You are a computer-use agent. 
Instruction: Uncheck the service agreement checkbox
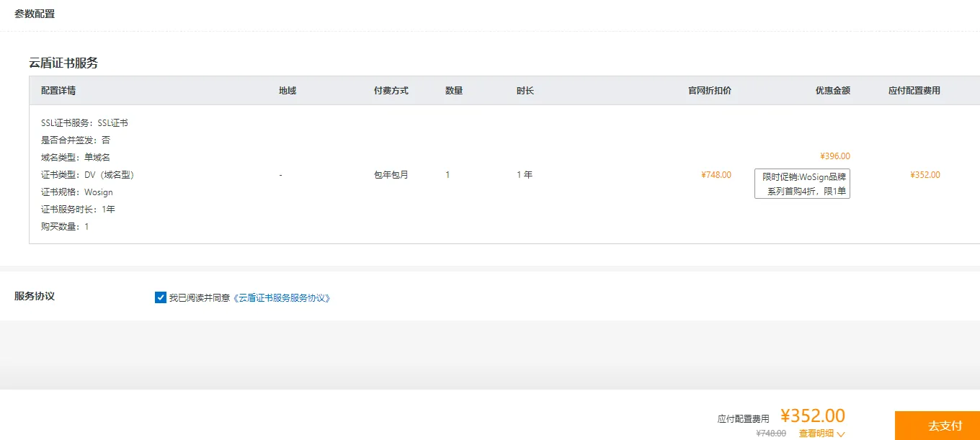[x=161, y=297]
